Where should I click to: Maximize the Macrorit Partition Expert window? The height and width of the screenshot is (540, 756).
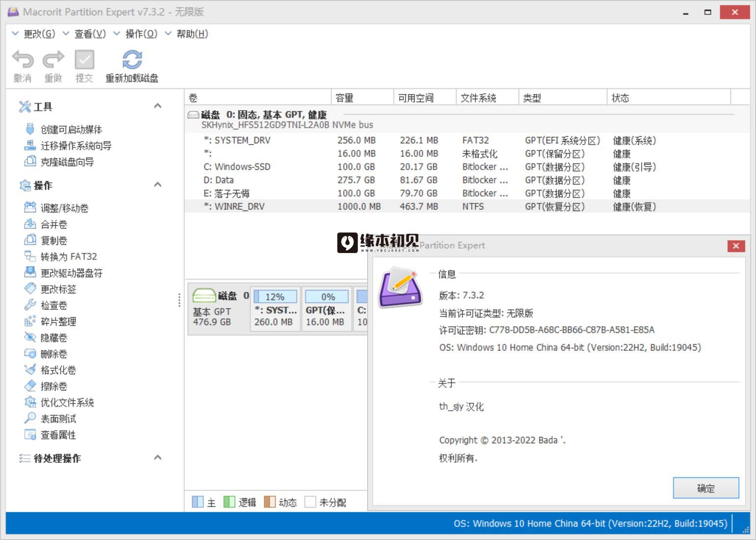click(707, 12)
